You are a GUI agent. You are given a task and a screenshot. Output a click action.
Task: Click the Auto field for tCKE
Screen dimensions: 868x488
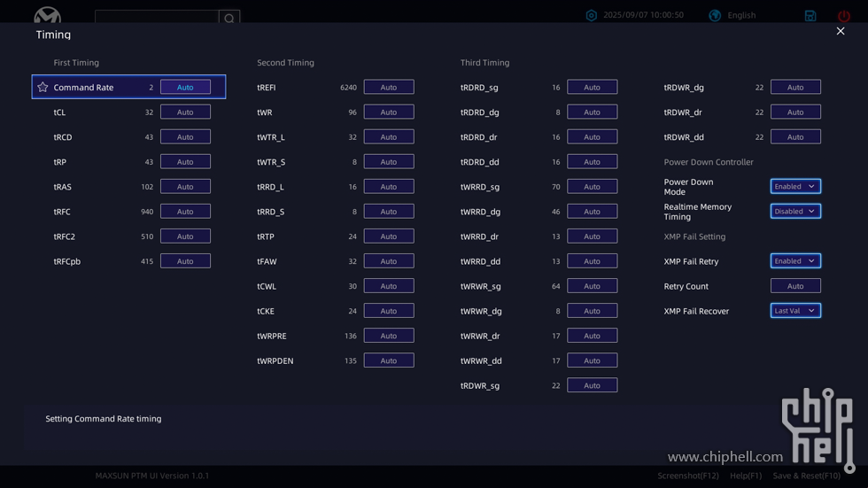pyautogui.click(x=389, y=311)
